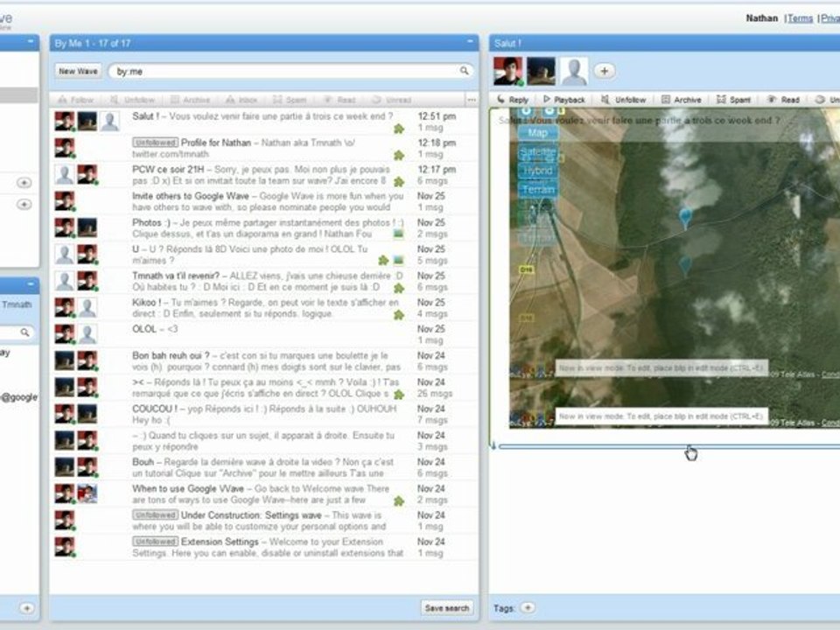Click Inbox in the search panel toolbar
Image resolution: width=840 pixels, height=630 pixels.
click(x=241, y=100)
